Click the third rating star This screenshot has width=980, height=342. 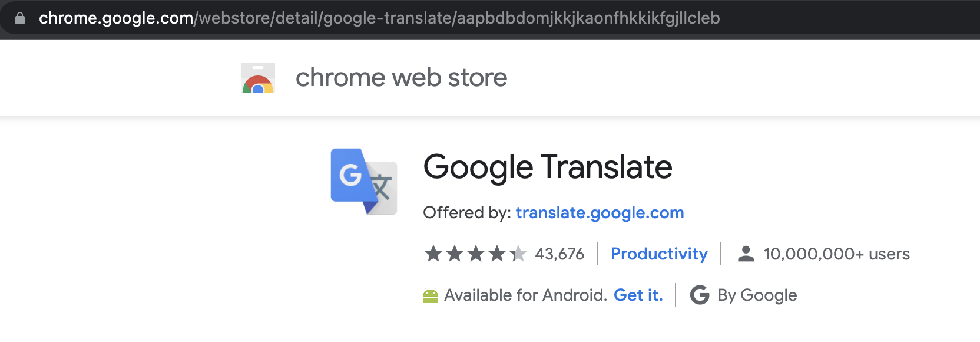pos(476,254)
